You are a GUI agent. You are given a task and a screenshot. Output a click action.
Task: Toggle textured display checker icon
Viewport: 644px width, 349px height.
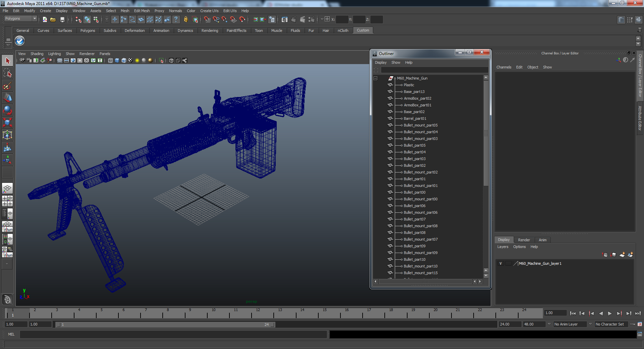[x=130, y=60]
